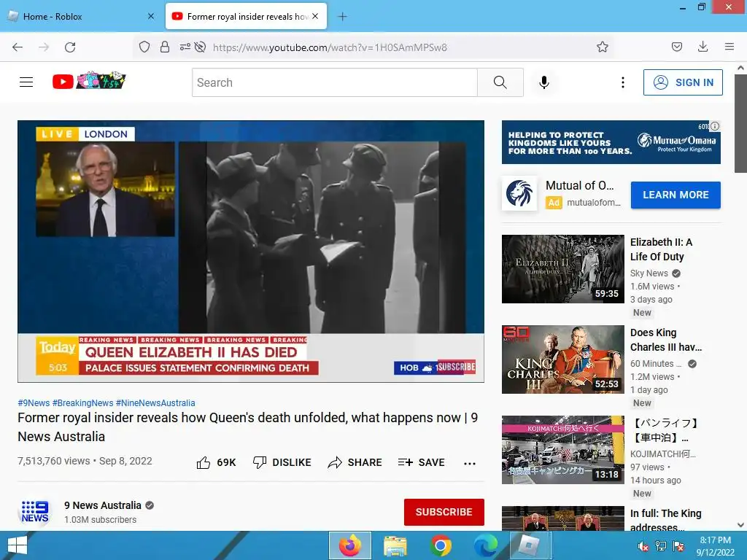Click the subscribe watermark on the video

456,367
